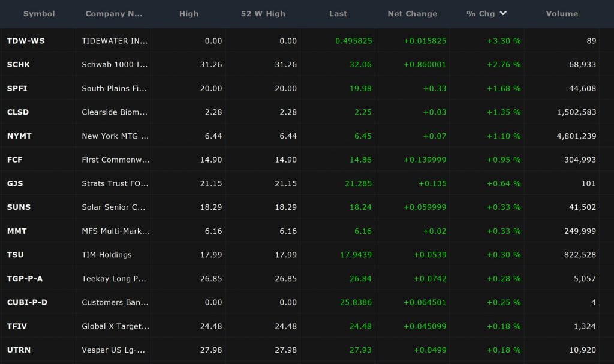This screenshot has height=364, width=614.
Task: Sort by the Volume column header
Action: (562, 13)
